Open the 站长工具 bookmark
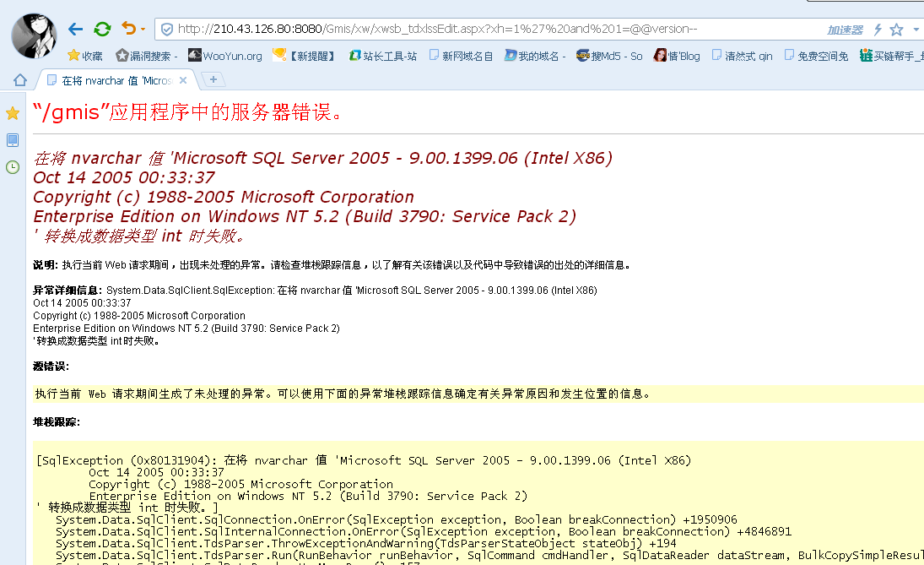Viewport: 924px width, 565px height. click(383, 56)
